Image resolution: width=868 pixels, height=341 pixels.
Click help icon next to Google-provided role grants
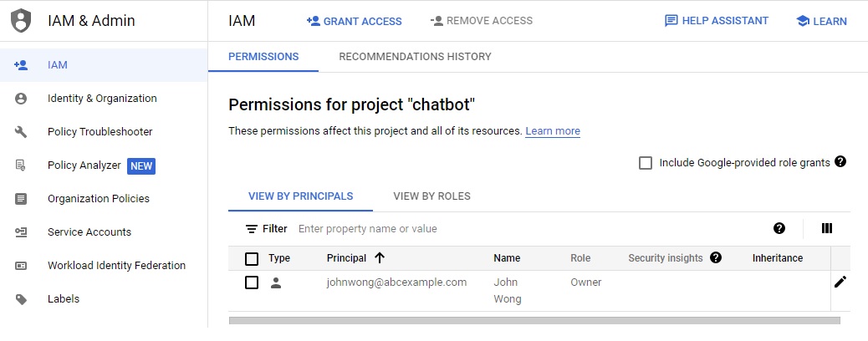tap(840, 162)
